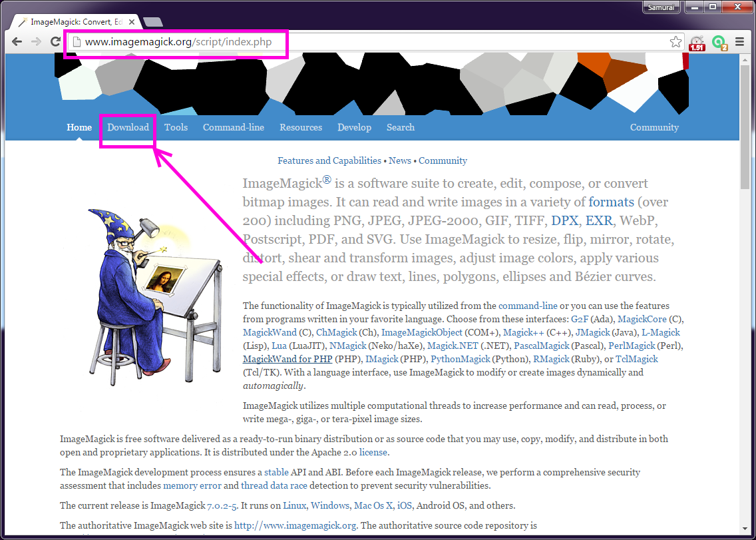Click the iOS platform link

[x=405, y=506]
